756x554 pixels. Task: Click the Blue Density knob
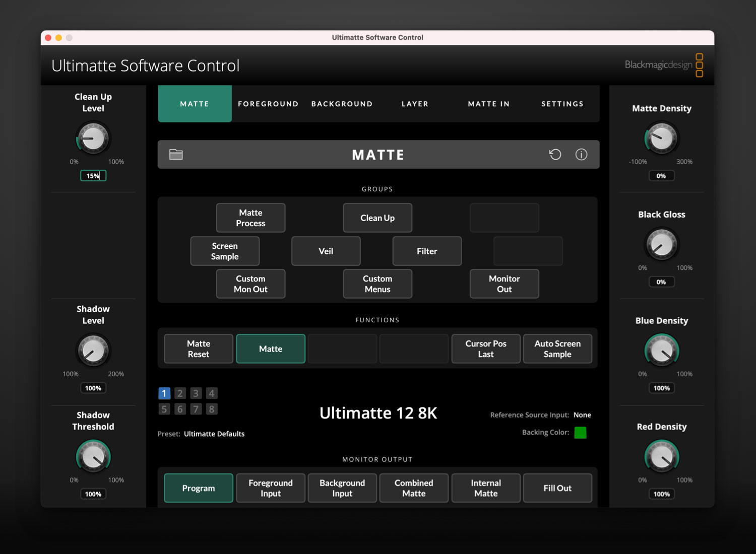click(x=662, y=351)
